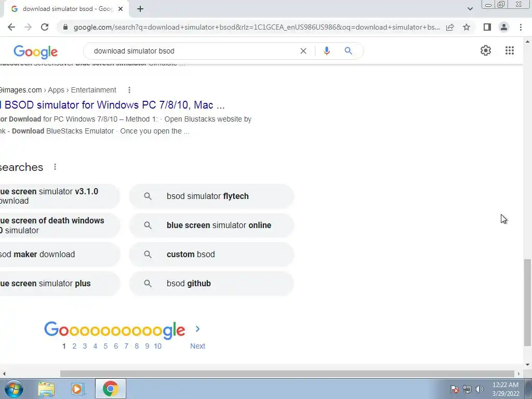The image size is (532, 399).
Task: Click the scroll-down arrow of page scrollbar
Action: (x=527, y=365)
